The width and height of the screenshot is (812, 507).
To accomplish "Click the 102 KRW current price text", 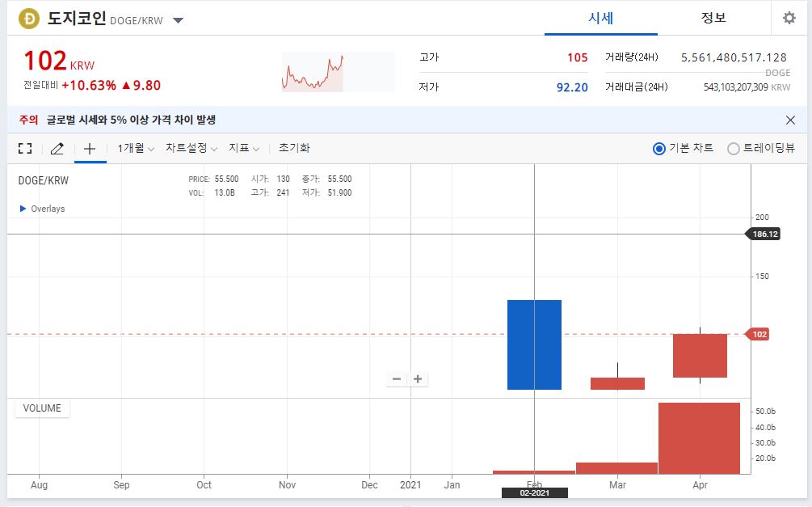I will pos(59,61).
